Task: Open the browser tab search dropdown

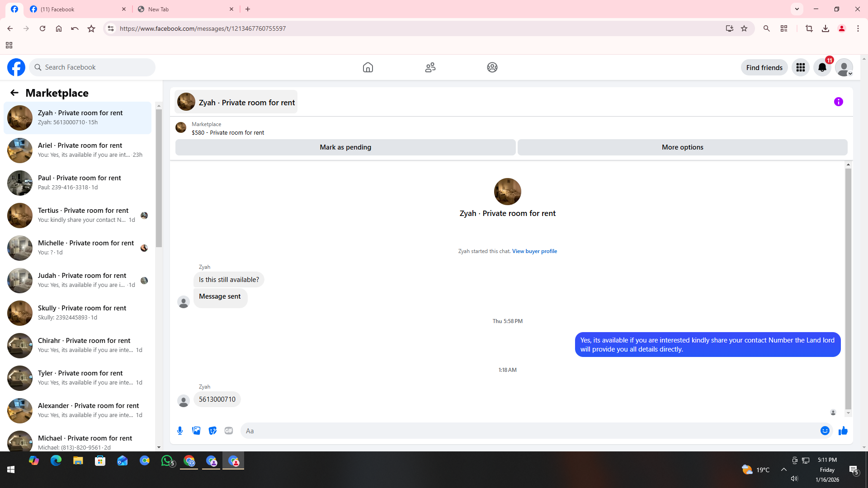Action: click(797, 9)
